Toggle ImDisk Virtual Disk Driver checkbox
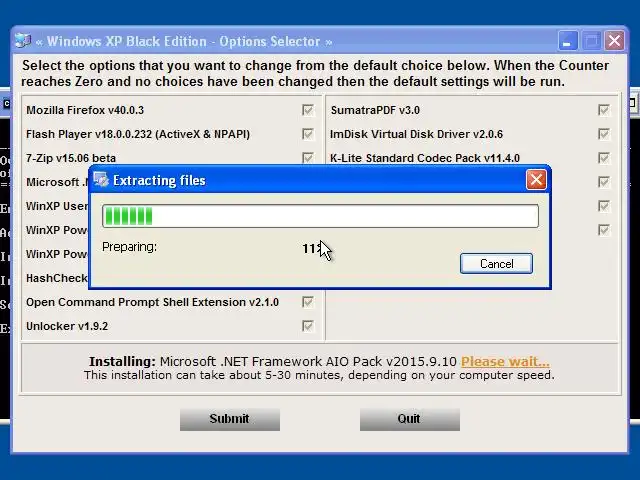 [x=604, y=134]
